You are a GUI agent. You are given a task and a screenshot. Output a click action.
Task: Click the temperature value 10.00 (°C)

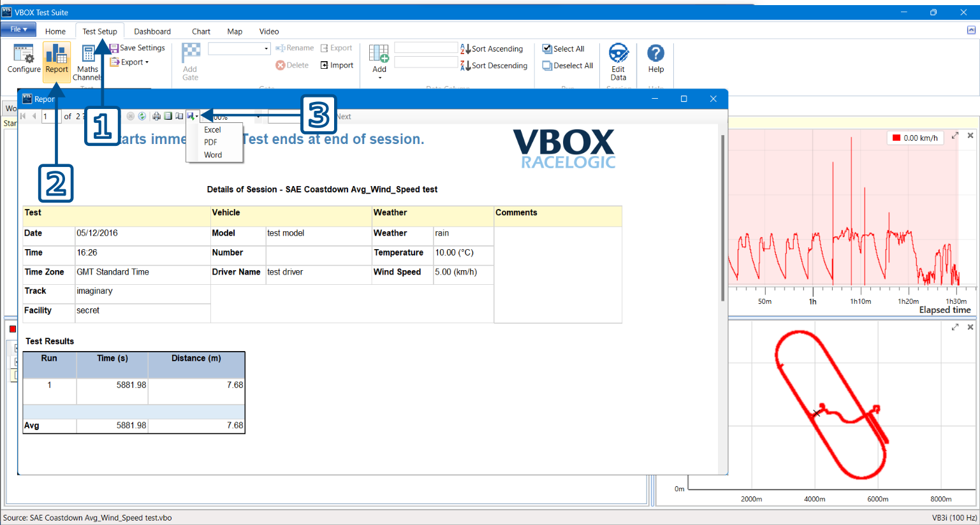click(455, 252)
